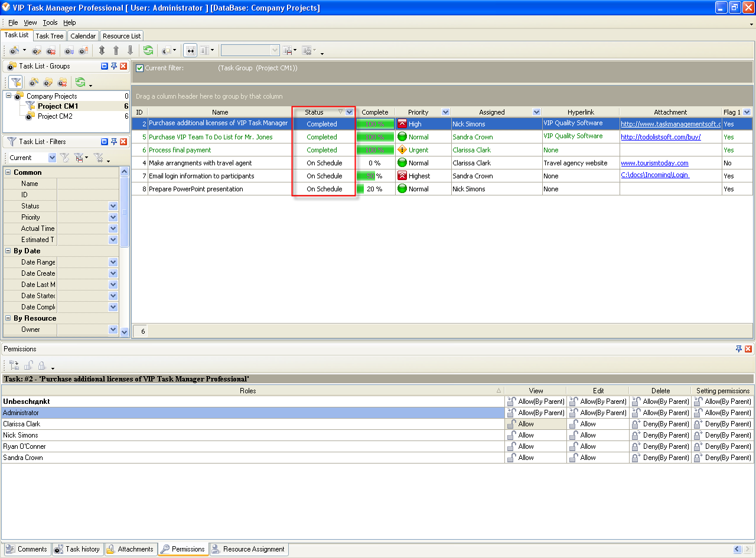Open the Tools menu
Screen dimensions: 756x558
[x=50, y=22]
